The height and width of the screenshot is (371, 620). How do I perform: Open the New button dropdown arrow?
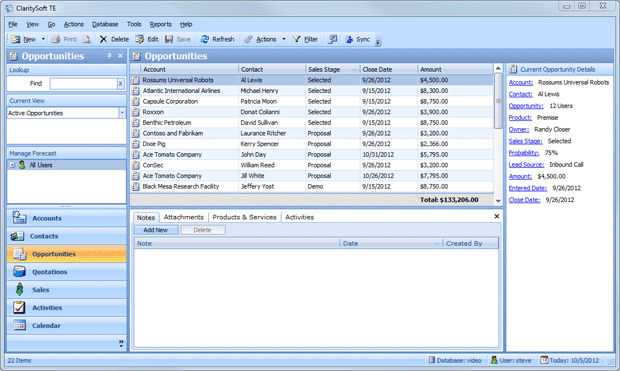coord(43,39)
